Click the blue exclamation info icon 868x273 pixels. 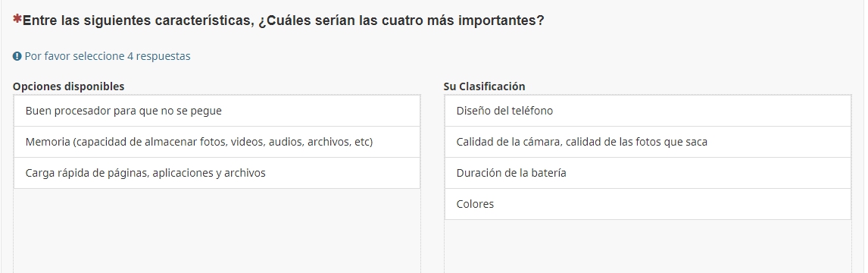click(x=17, y=56)
